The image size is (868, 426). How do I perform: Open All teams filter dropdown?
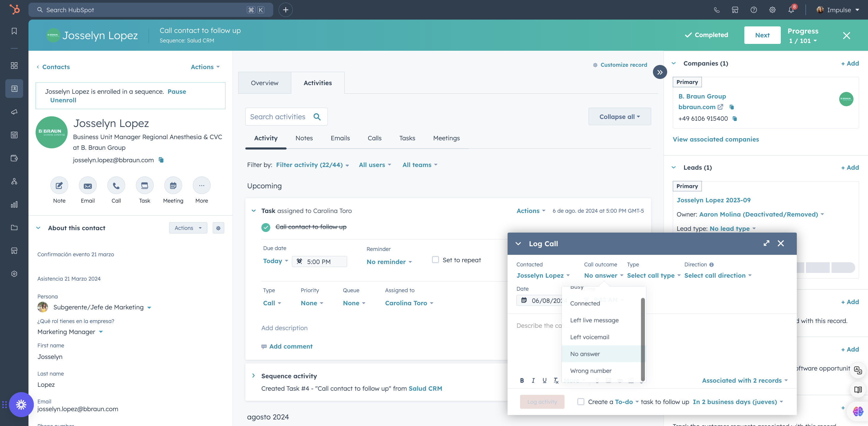[x=419, y=165]
